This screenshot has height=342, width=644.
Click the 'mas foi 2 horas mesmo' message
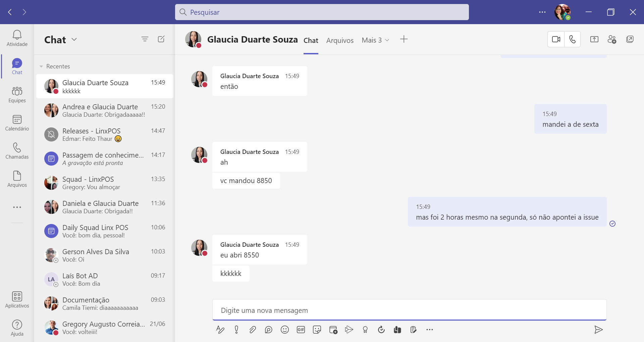point(507,212)
